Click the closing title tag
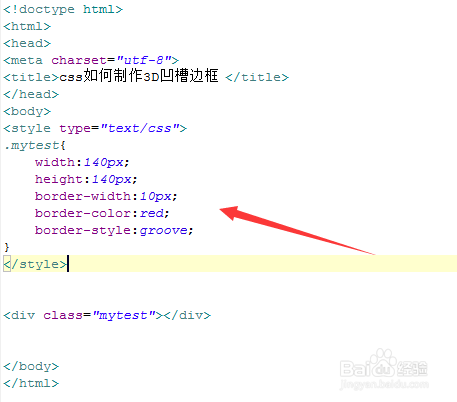The height and width of the screenshot is (402, 457). pyautogui.click(x=257, y=77)
